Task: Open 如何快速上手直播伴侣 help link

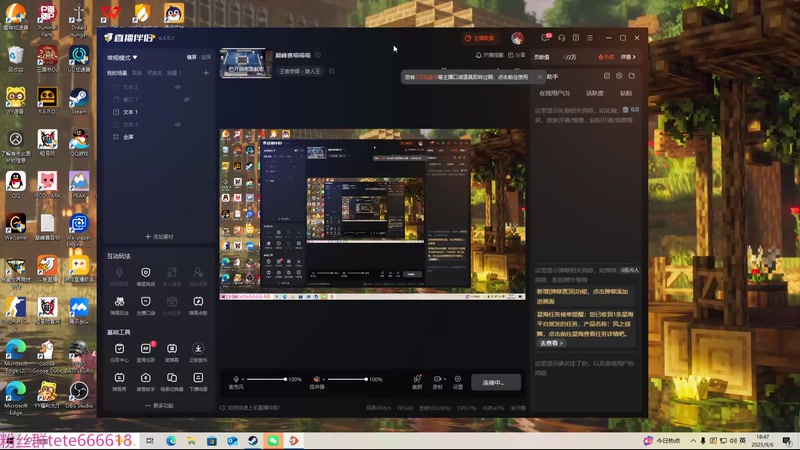Action: (250, 408)
